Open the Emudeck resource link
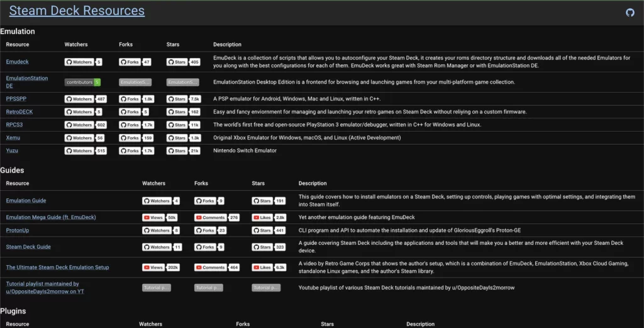Viewport: 644px width, 328px height. coord(17,62)
